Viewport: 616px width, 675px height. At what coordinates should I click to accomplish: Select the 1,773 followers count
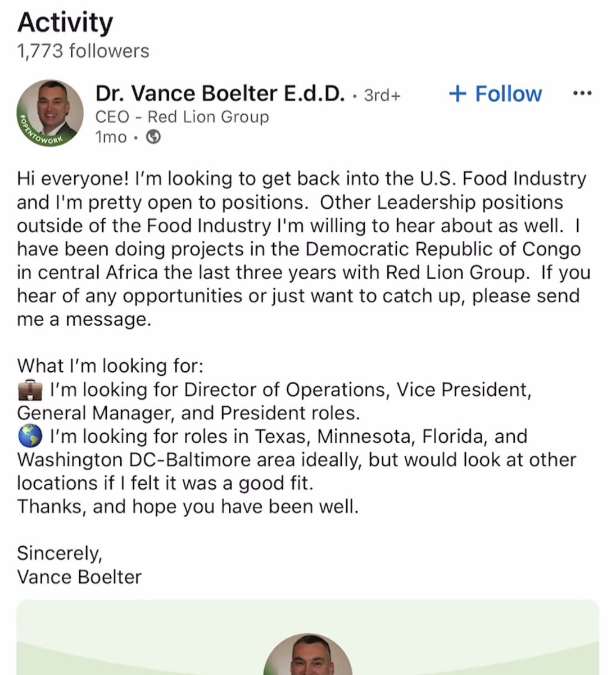pos(83,51)
